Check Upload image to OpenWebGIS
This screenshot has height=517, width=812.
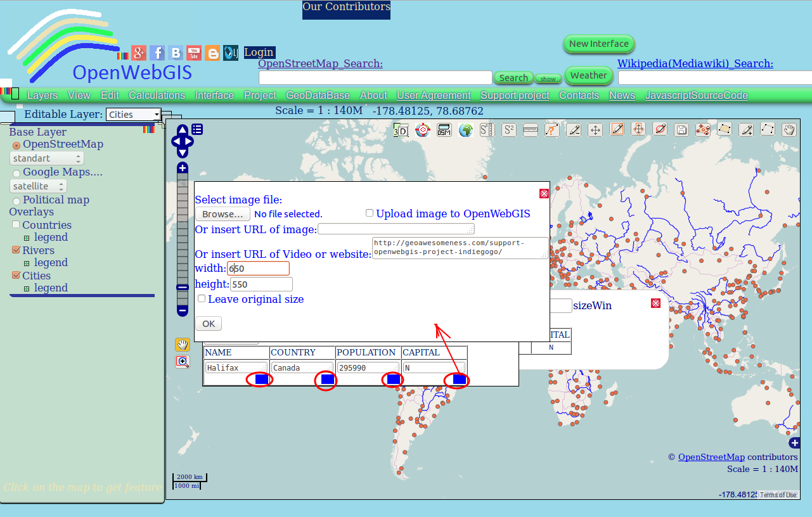pyautogui.click(x=370, y=213)
